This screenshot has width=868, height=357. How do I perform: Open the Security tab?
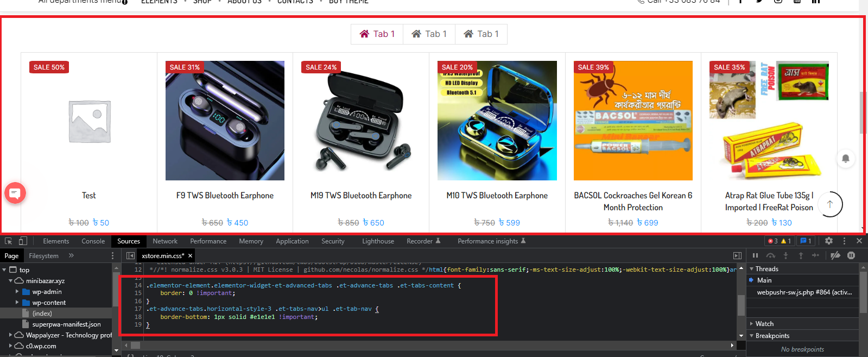tap(333, 241)
